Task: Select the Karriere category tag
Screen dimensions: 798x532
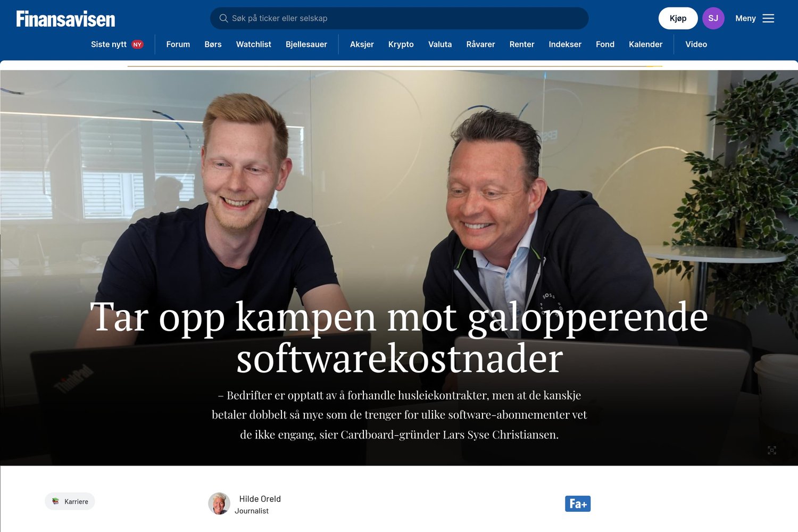Action: pos(70,501)
